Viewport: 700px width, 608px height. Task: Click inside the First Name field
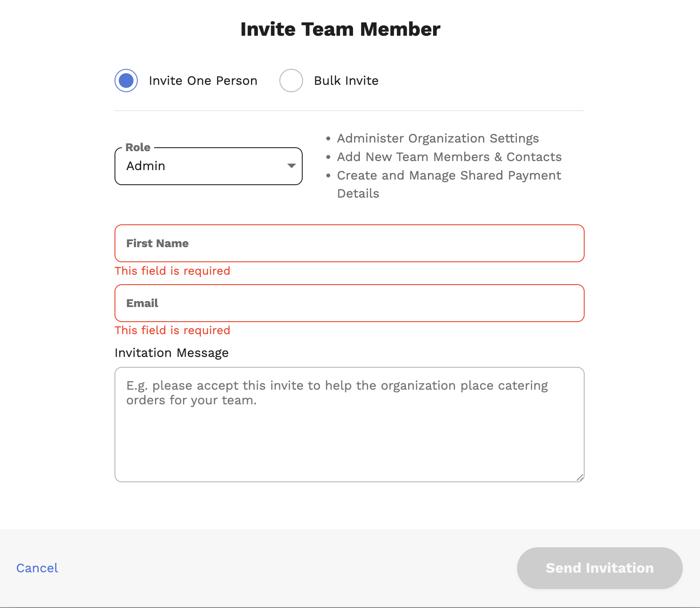pos(349,243)
